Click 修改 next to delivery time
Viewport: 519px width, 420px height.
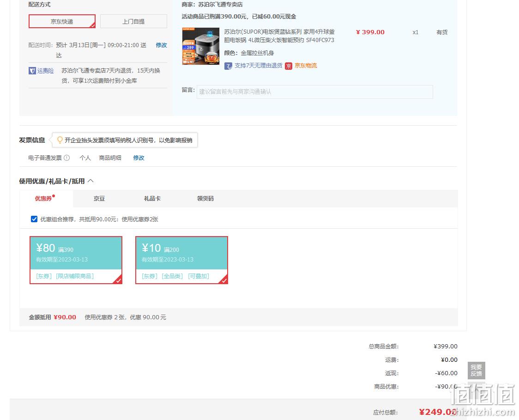tap(161, 45)
